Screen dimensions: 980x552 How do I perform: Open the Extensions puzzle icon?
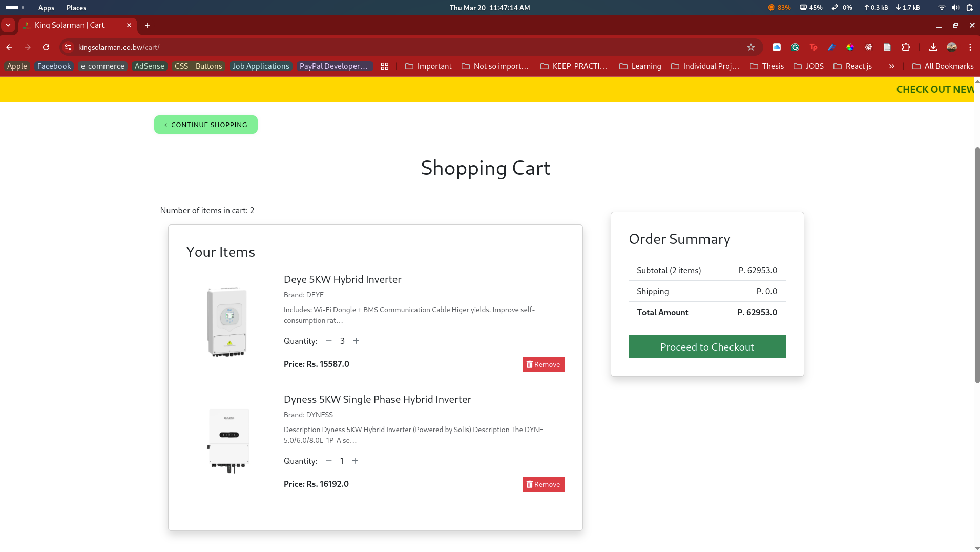click(906, 47)
